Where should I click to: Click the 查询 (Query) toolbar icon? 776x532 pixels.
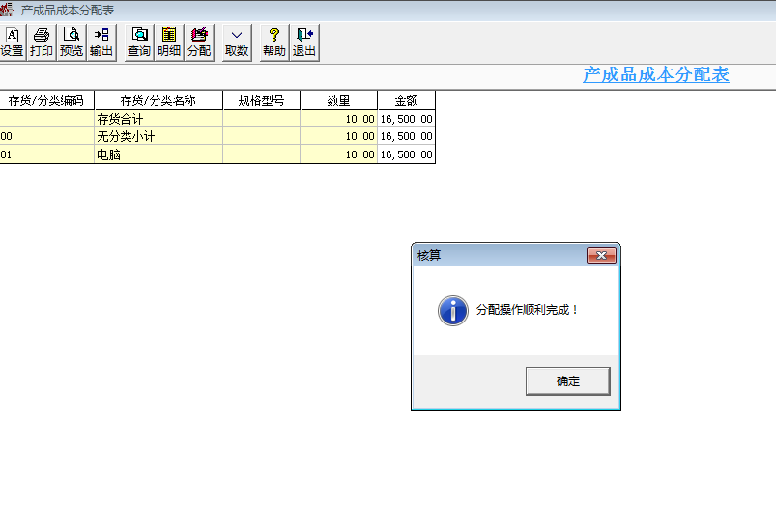pos(139,42)
